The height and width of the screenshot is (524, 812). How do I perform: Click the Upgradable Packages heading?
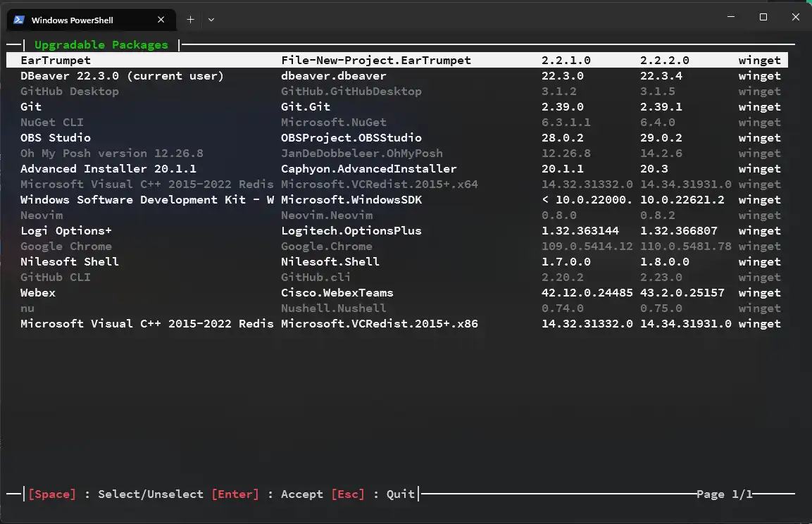(101, 45)
